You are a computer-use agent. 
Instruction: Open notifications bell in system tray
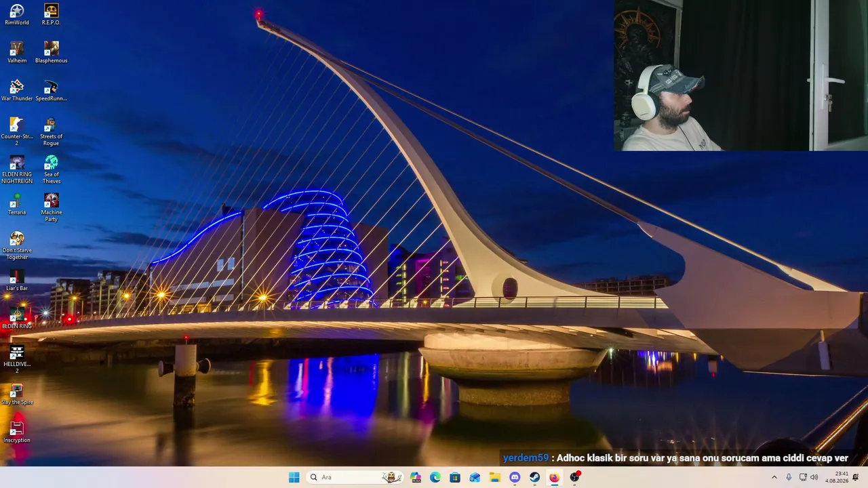point(856,477)
